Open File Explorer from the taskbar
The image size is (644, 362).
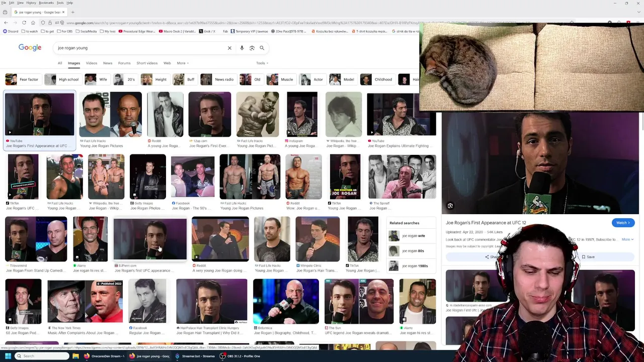tap(75, 356)
